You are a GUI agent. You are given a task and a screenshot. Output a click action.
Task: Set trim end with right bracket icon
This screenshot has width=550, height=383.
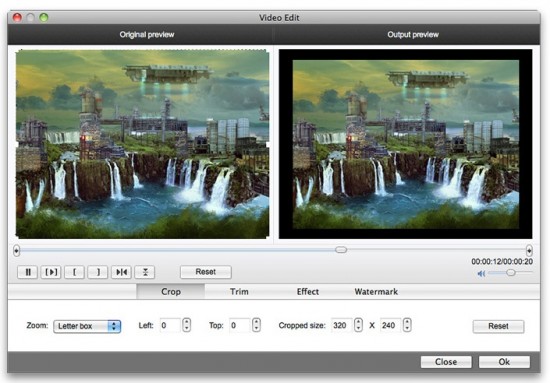(x=98, y=272)
